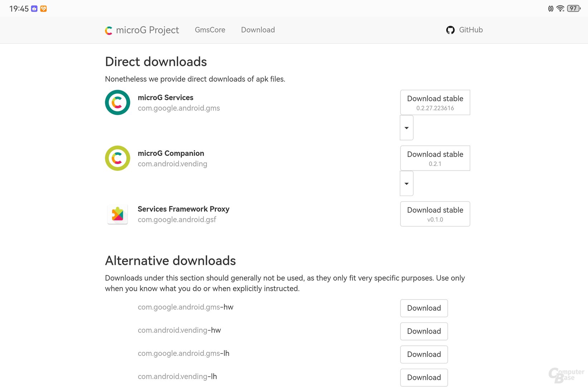This screenshot has width=588, height=387.
Task: Expand microG Services version dropdown arrow
Action: pos(407,128)
